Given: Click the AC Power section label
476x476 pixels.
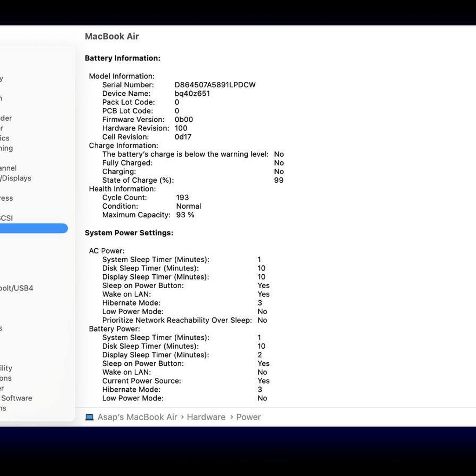Looking at the screenshot, I should click(x=107, y=251).
